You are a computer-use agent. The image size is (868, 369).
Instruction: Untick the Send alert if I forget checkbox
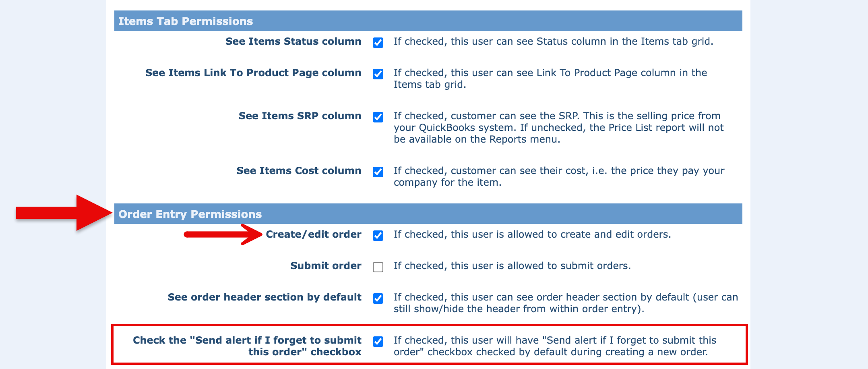pos(378,341)
